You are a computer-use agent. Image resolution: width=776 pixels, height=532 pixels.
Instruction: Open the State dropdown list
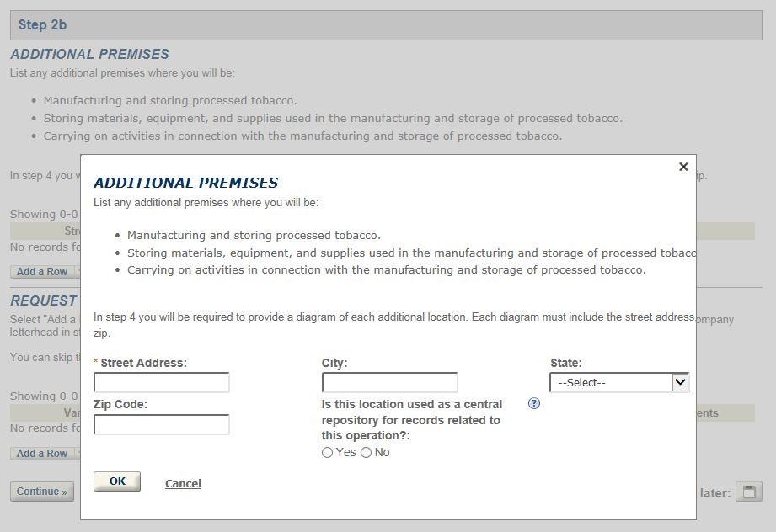[619, 383]
